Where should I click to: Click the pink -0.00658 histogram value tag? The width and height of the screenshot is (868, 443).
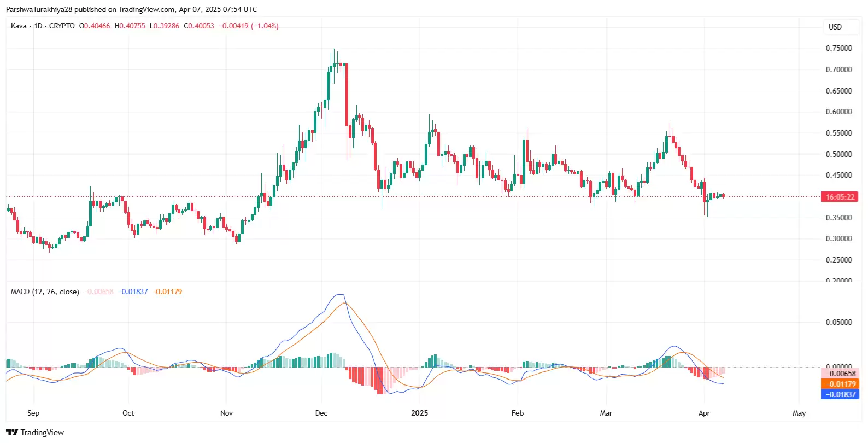pyautogui.click(x=840, y=374)
